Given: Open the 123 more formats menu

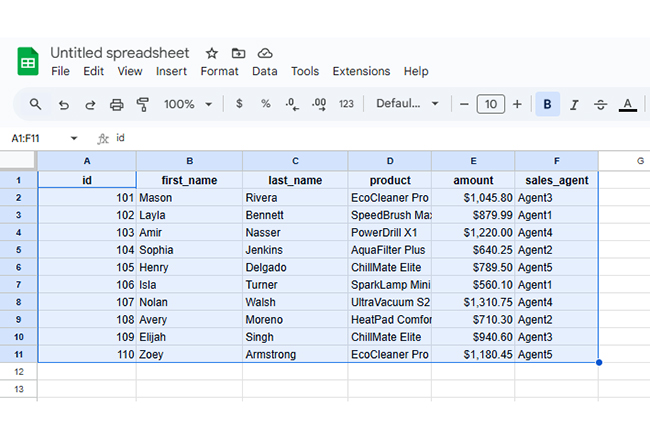Looking at the screenshot, I should click(346, 104).
